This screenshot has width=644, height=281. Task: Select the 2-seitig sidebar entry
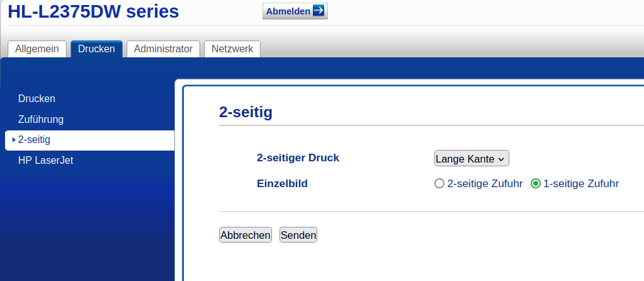coord(34,139)
